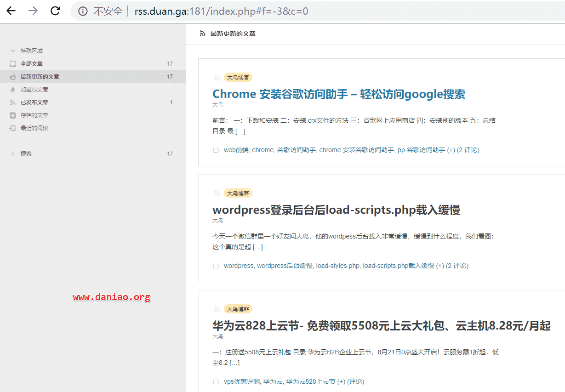
Task: Click the 大鸟博客 label on the first article
Action: 238,78
